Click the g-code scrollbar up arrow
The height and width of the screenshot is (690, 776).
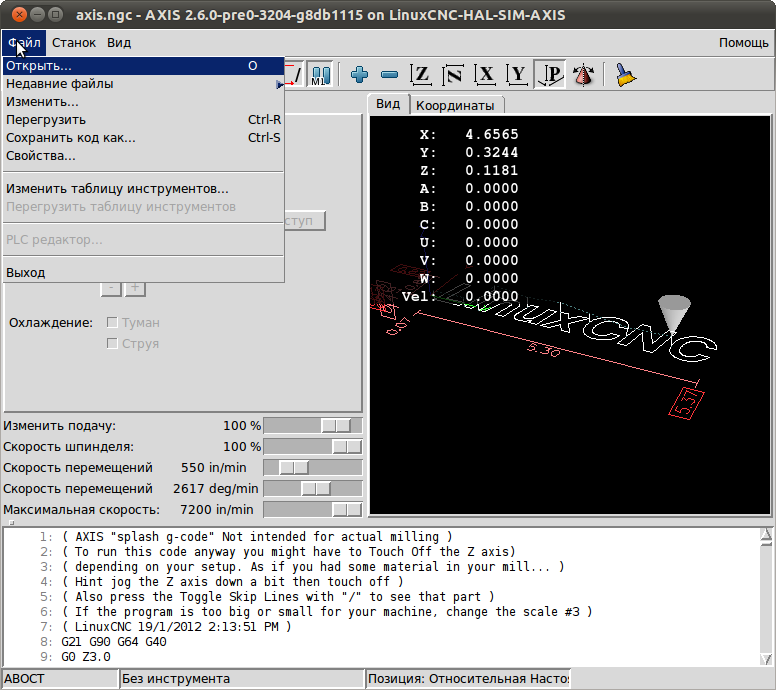766,535
